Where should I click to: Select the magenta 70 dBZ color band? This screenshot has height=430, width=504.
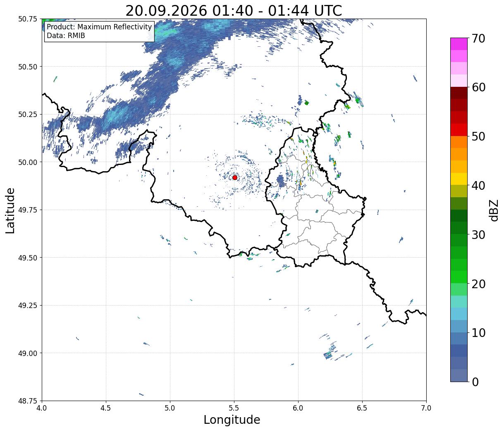[459, 44]
